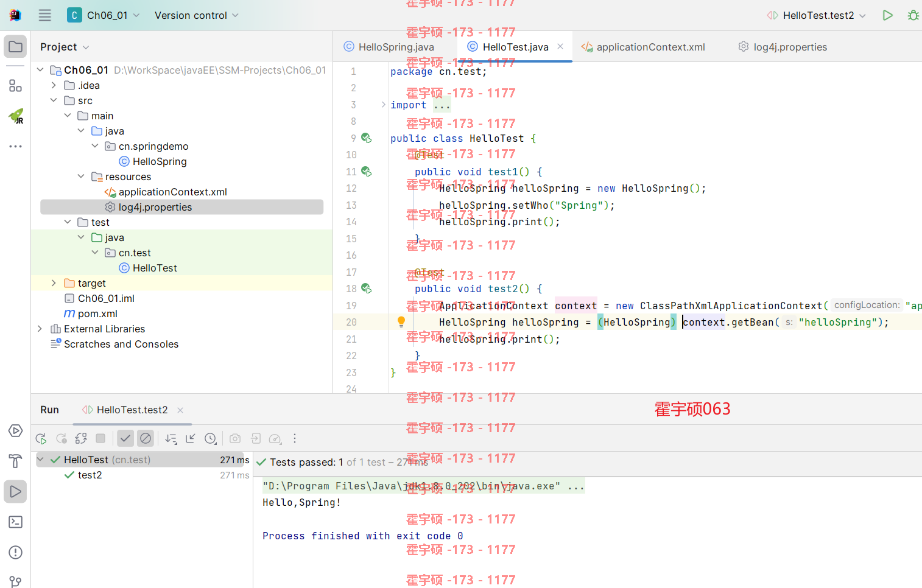Viewport: 922px width, 588px height.
Task: Close the HelloTest.test2 run tab
Action: (180, 410)
